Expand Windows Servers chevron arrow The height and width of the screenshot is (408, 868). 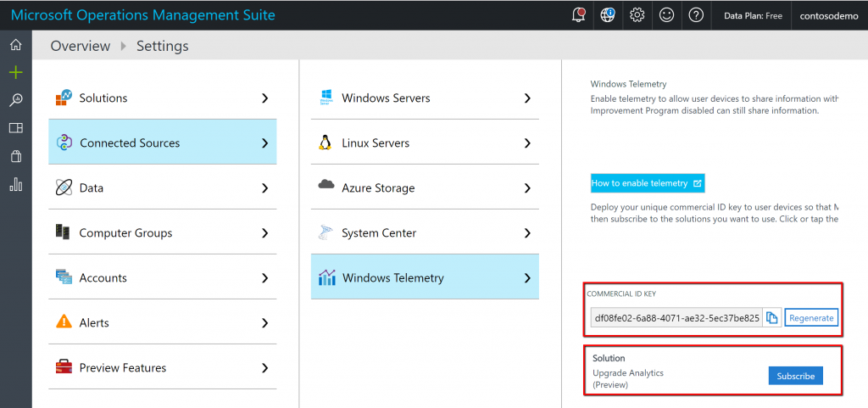point(527,98)
